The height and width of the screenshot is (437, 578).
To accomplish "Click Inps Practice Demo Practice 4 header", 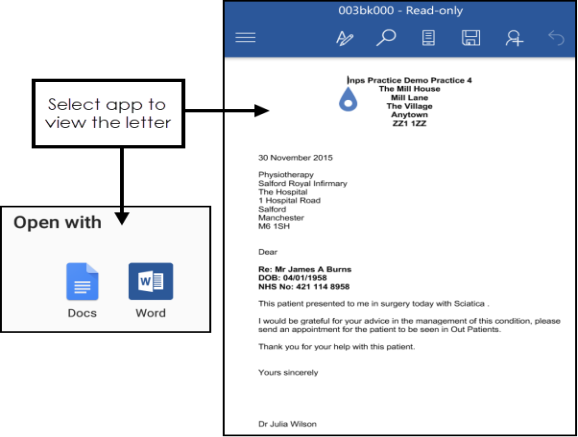I will pyautogui.click(x=409, y=80).
